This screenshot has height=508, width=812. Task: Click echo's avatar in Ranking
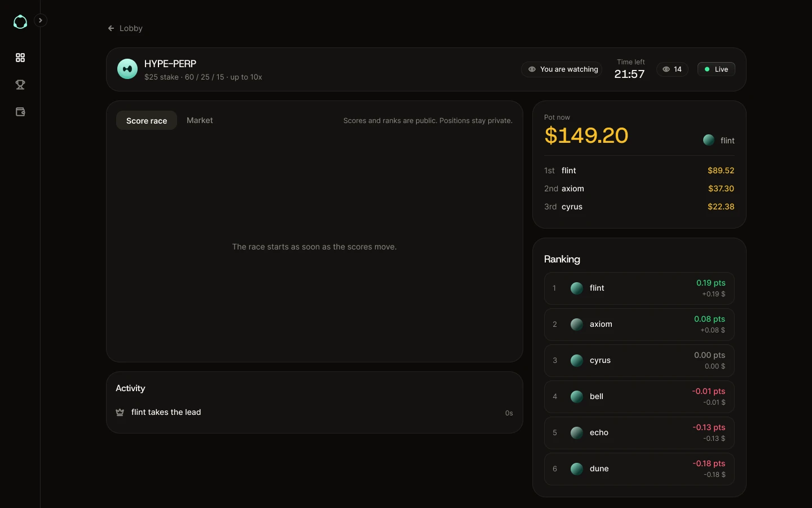576,433
